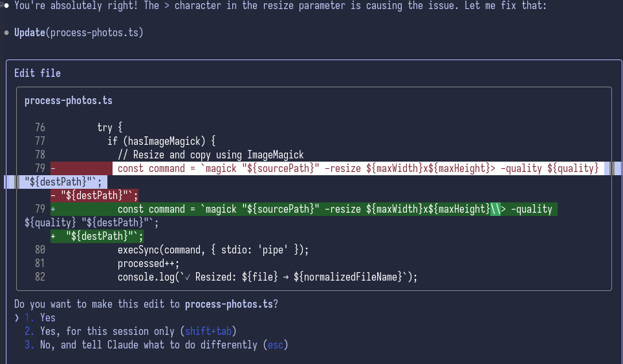Image resolution: width=623 pixels, height=364 pixels.
Task: Click the minus marker on removed line 79
Action: pos(53,168)
